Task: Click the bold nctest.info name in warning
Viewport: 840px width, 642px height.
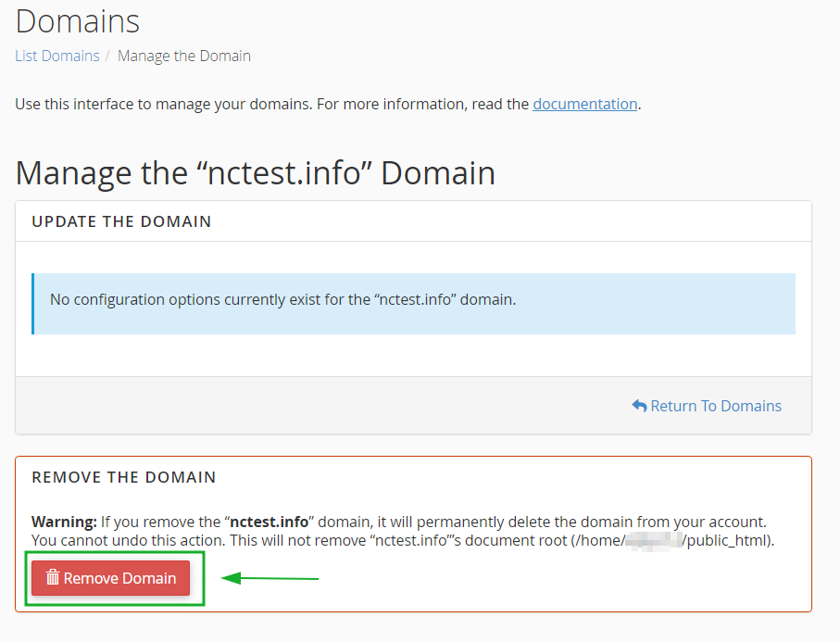Action: 269,522
